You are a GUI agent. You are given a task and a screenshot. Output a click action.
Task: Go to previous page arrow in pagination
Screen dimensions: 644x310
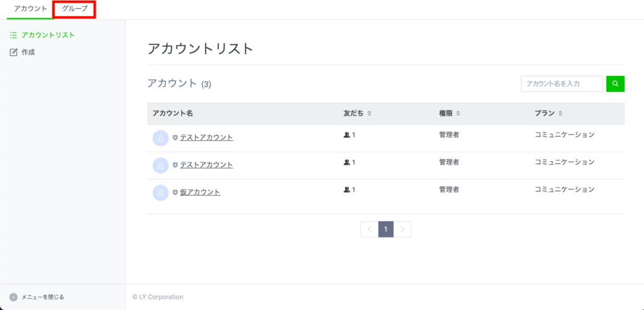pos(369,230)
